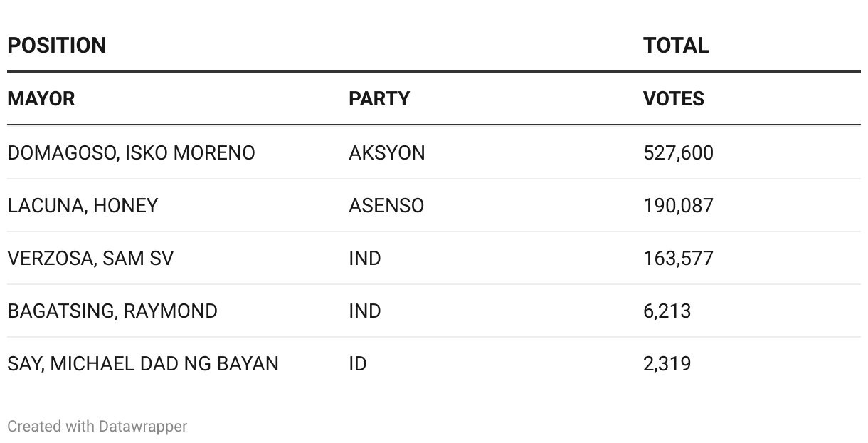Select the MAYOR subheader

click(41, 98)
